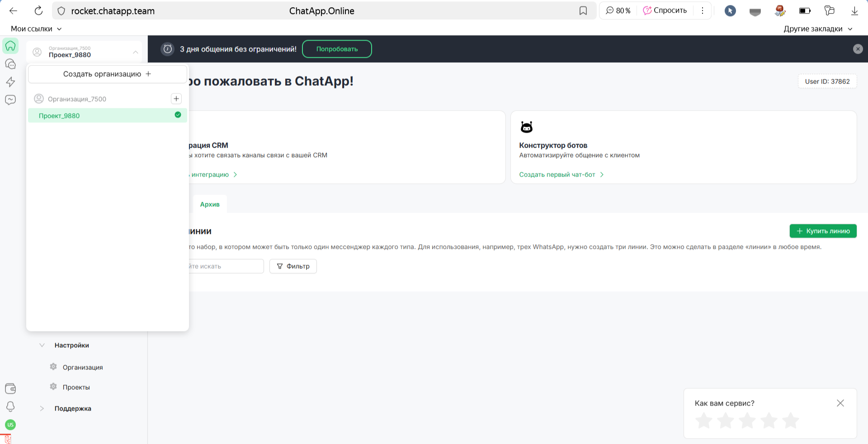
Task: Click the lines search input field
Action: [225, 266]
